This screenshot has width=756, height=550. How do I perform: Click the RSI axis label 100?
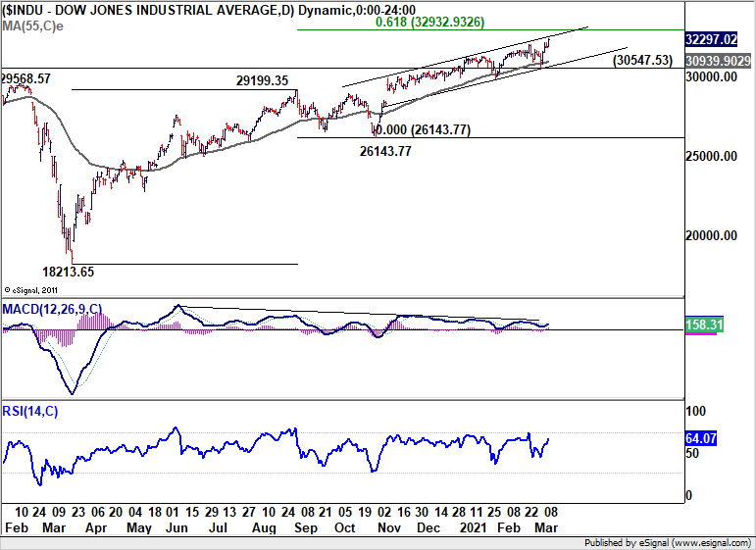point(695,411)
